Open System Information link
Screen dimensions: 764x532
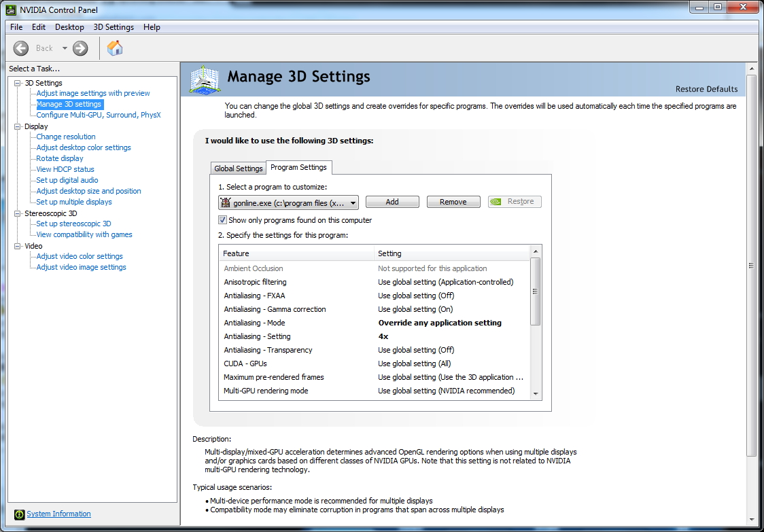point(58,514)
